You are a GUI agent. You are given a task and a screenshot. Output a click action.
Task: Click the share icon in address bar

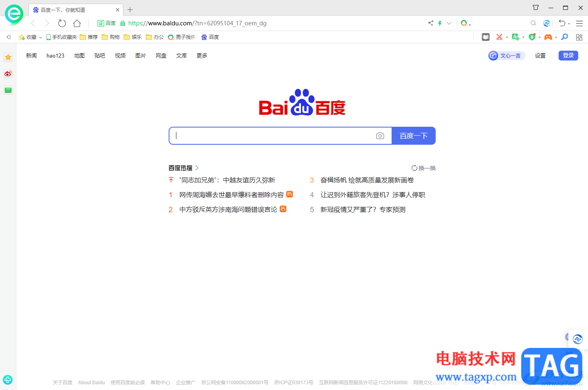(430, 23)
